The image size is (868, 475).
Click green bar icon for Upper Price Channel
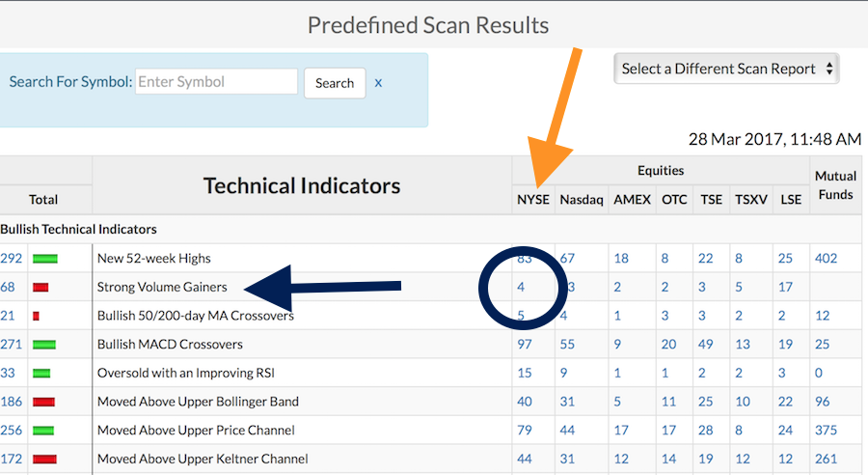tap(43, 431)
